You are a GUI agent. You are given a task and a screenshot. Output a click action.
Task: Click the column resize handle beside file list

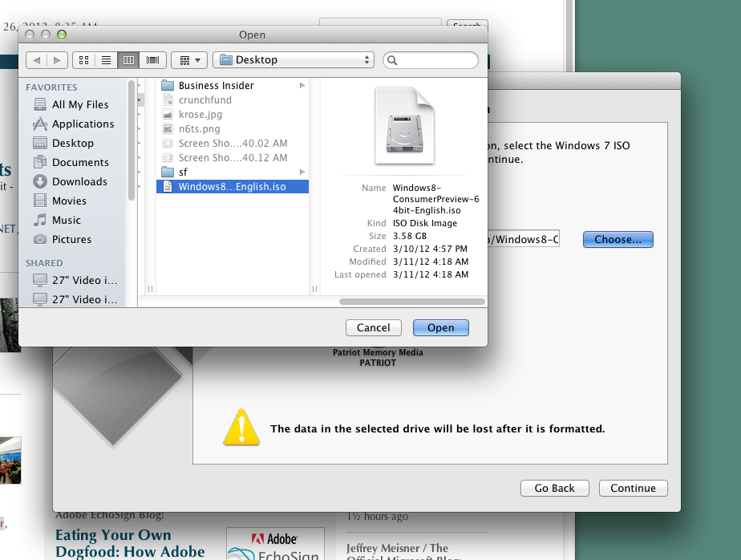click(314, 289)
